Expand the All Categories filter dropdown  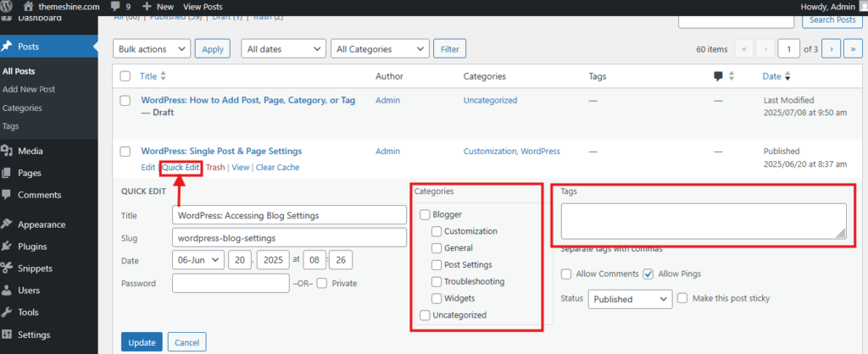(x=380, y=48)
